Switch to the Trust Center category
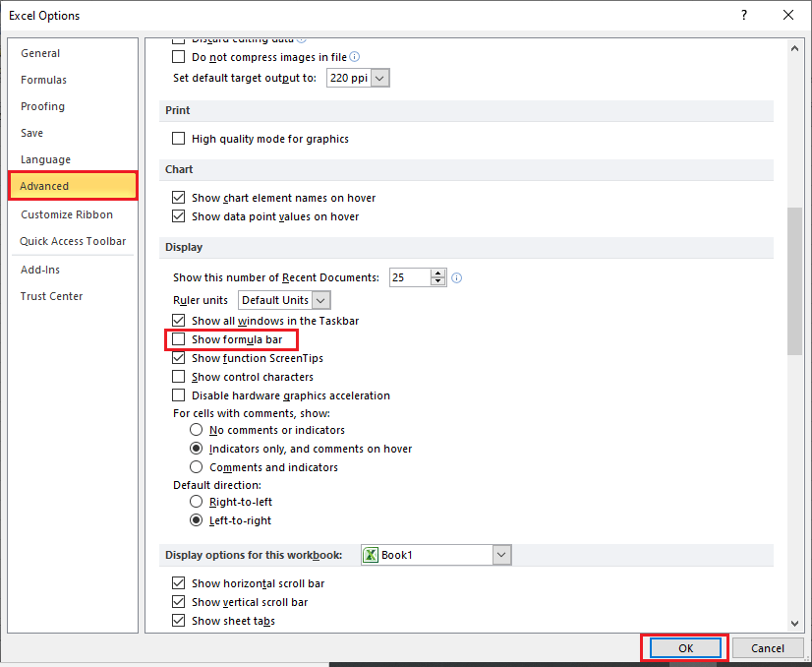Screen dimensions: 812x667 pos(51,296)
